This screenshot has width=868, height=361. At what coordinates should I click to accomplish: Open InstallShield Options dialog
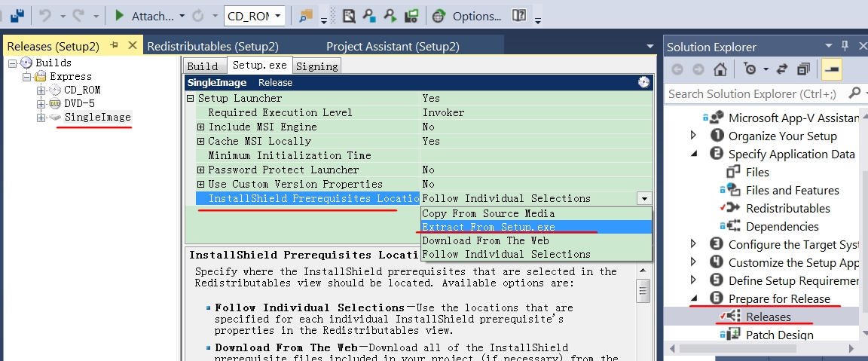477,16
